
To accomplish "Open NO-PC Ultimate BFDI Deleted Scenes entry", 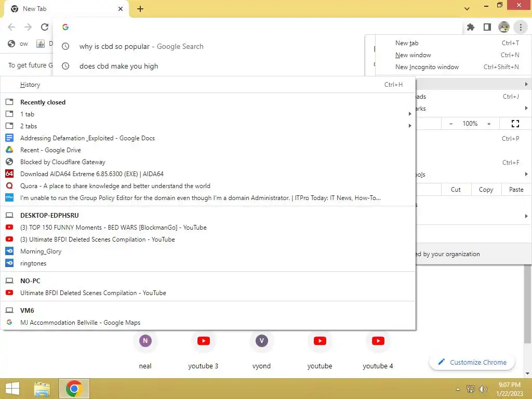I will pyautogui.click(x=208, y=293).
